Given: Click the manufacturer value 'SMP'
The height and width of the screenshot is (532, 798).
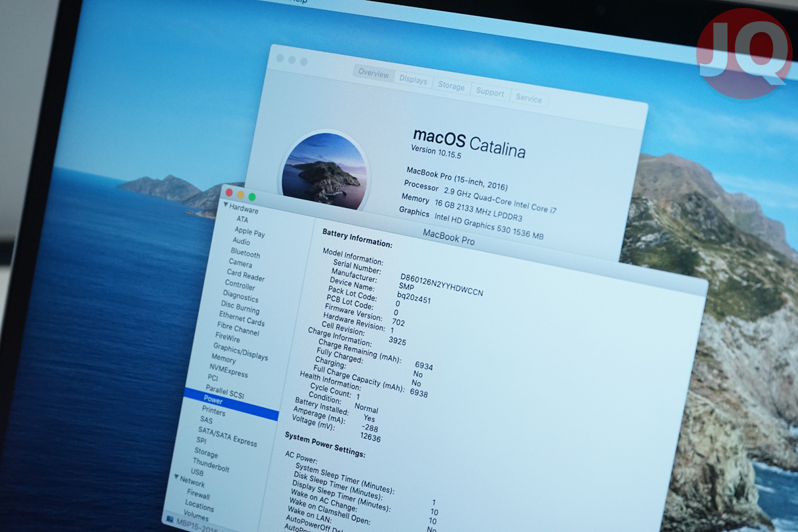Looking at the screenshot, I should (406, 286).
